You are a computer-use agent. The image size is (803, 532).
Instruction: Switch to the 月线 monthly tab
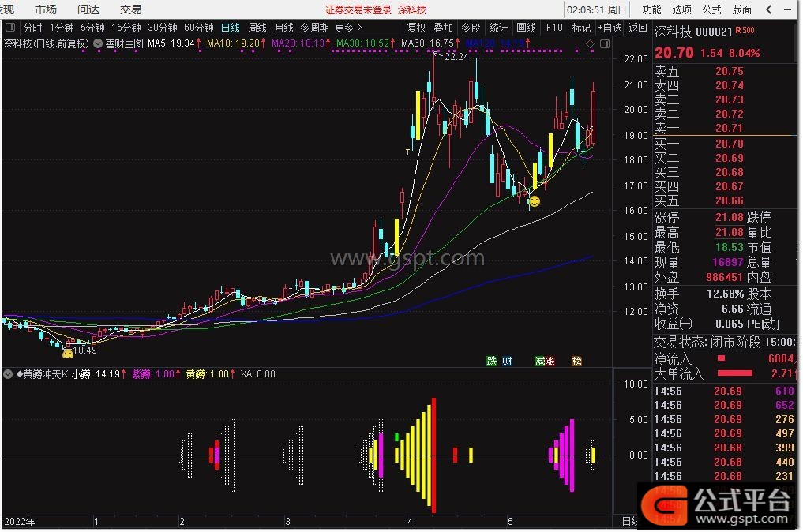tap(283, 28)
